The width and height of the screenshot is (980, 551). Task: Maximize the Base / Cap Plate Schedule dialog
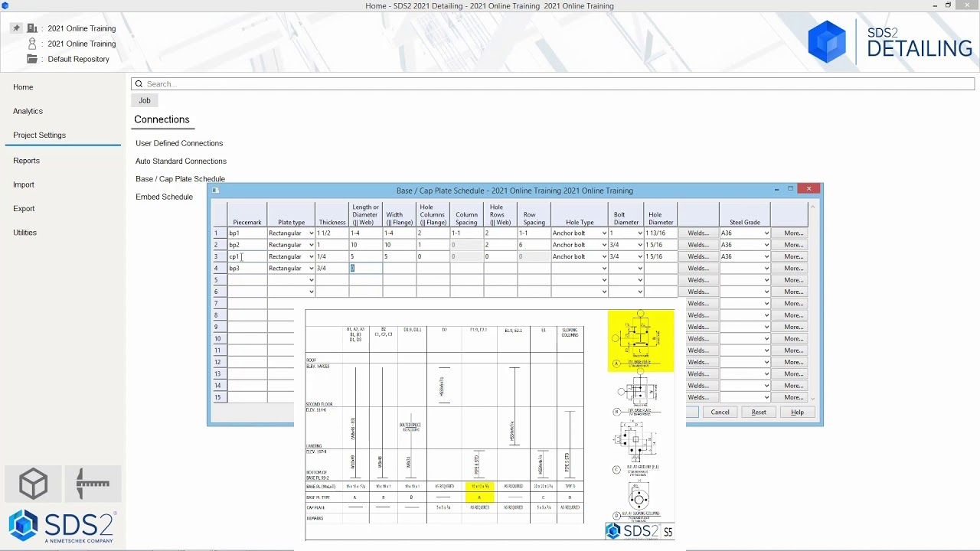point(791,189)
